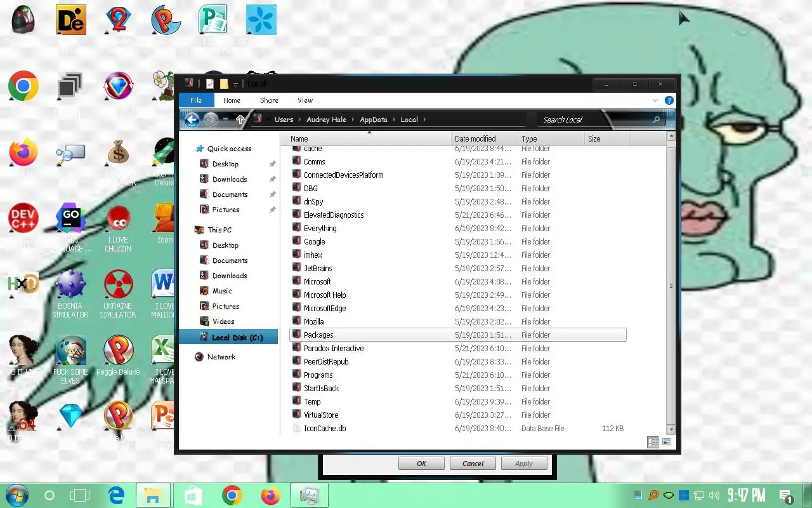
Task: Go back using the Explorer Back arrow
Action: pos(192,119)
